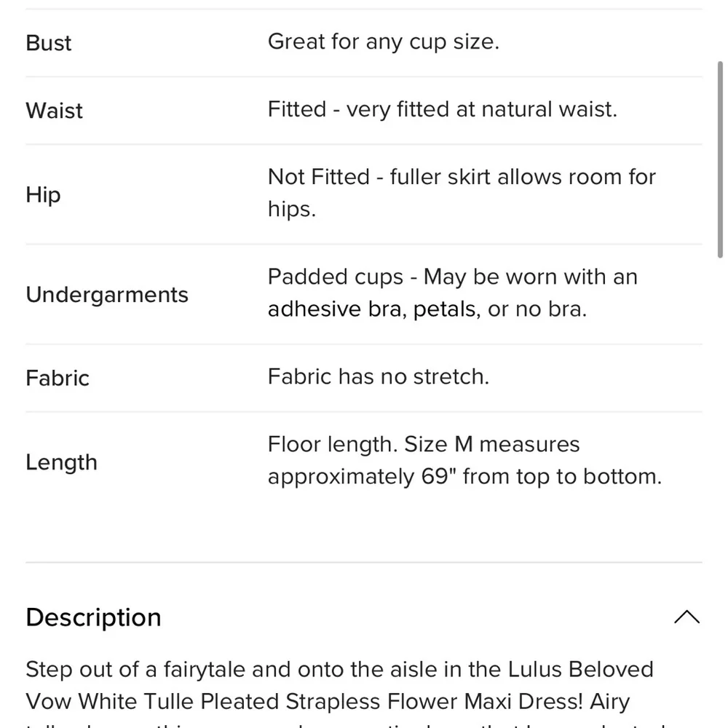Select the Fabric row label
The width and height of the screenshot is (728, 728).
58,378
